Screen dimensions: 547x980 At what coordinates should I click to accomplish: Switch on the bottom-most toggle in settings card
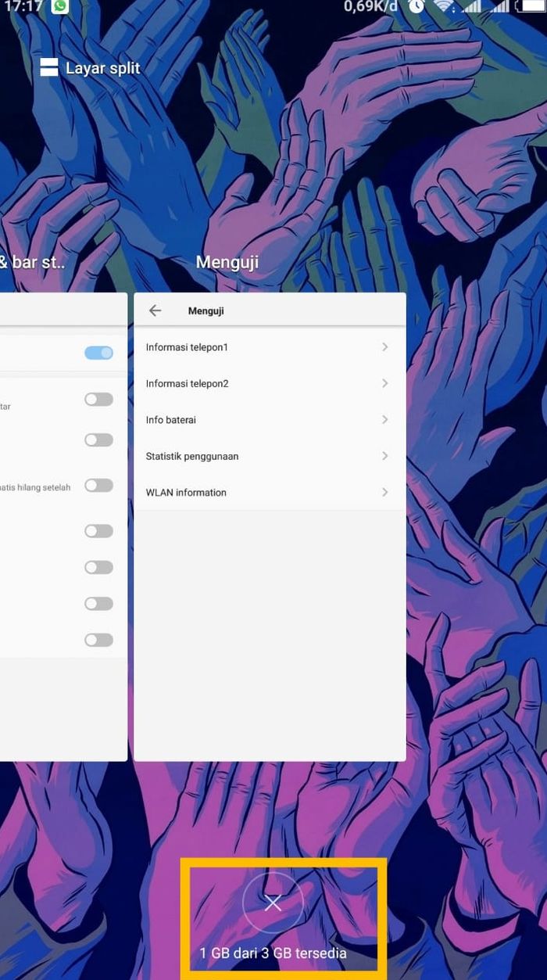[98, 640]
